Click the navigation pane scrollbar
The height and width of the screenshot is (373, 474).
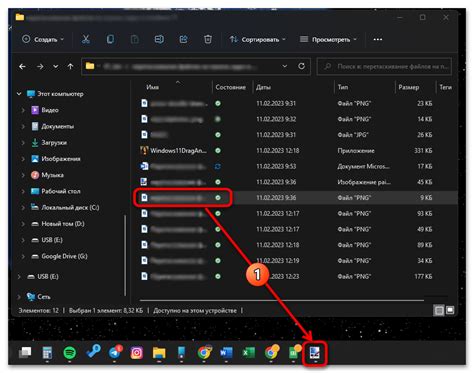click(x=125, y=255)
